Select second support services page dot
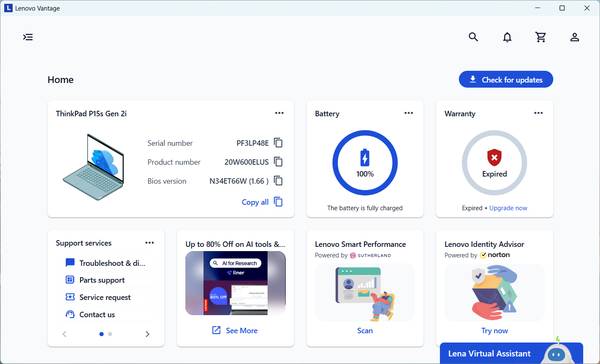Image resolution: width=600 pixels, height=364 pixels. [x=110, y=334]
